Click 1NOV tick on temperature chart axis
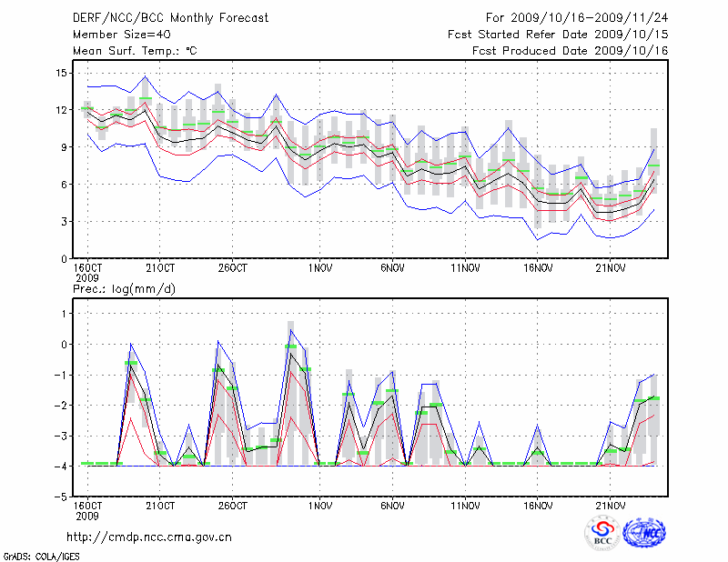The image size is (728, 562). [x=319, y=268]
